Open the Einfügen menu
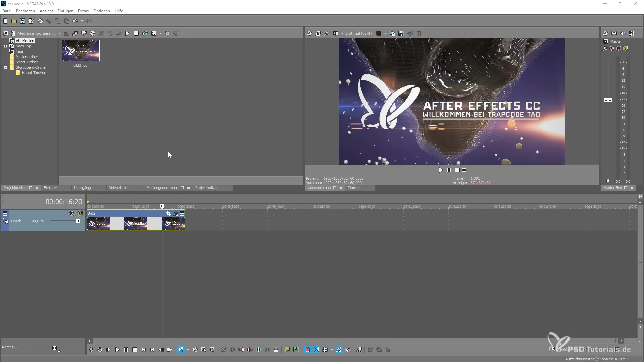The width and height of the screenshot is (644, 362). click(x=65, y=11)
